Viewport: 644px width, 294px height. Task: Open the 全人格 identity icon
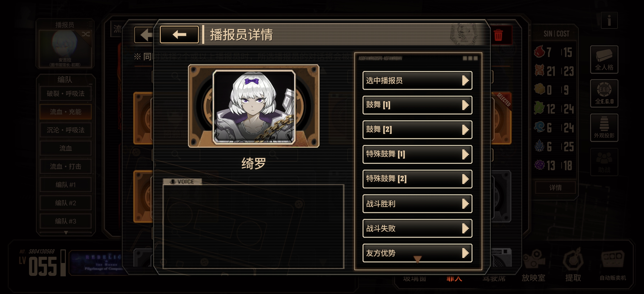coord(604,59)
